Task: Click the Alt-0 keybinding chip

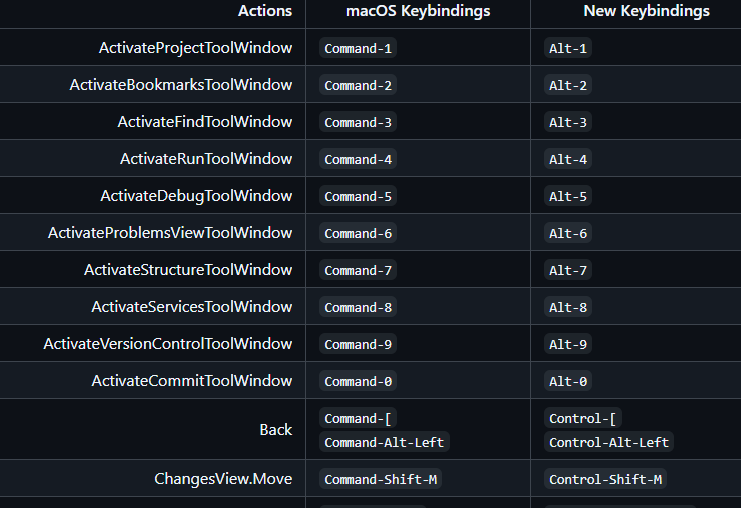Action: pyautogui.click(x=568, y=381)
